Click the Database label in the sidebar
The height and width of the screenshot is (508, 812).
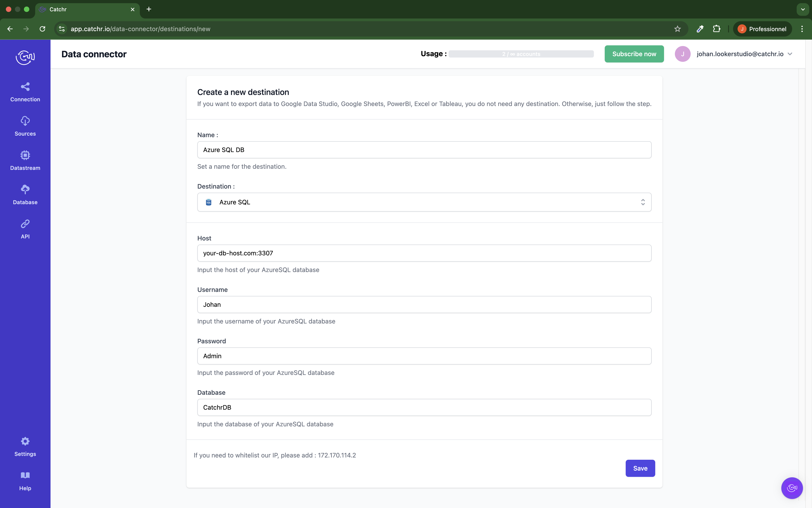pyautogui.click(x=25, y=202)
